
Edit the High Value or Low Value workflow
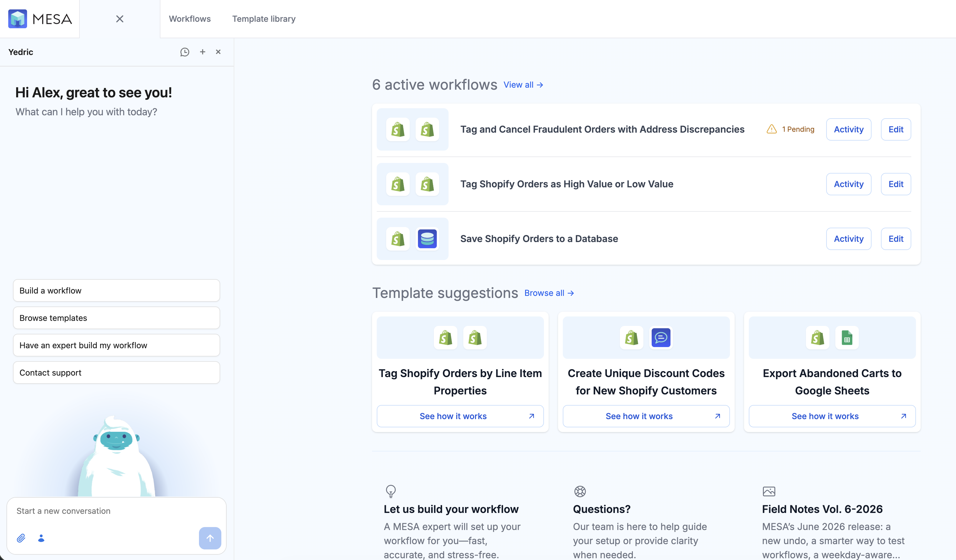(x=896, y=184)
